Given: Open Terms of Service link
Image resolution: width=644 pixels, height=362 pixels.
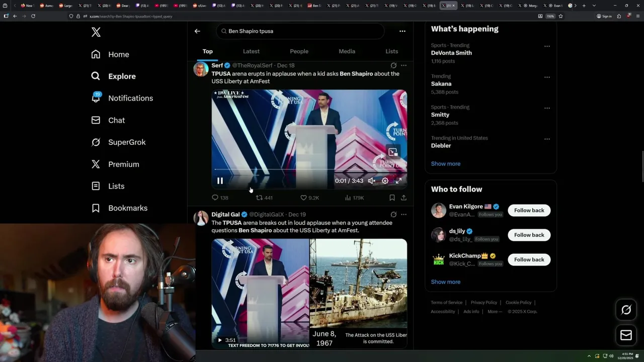Looking at the screenshot, I should coord(446,303).
